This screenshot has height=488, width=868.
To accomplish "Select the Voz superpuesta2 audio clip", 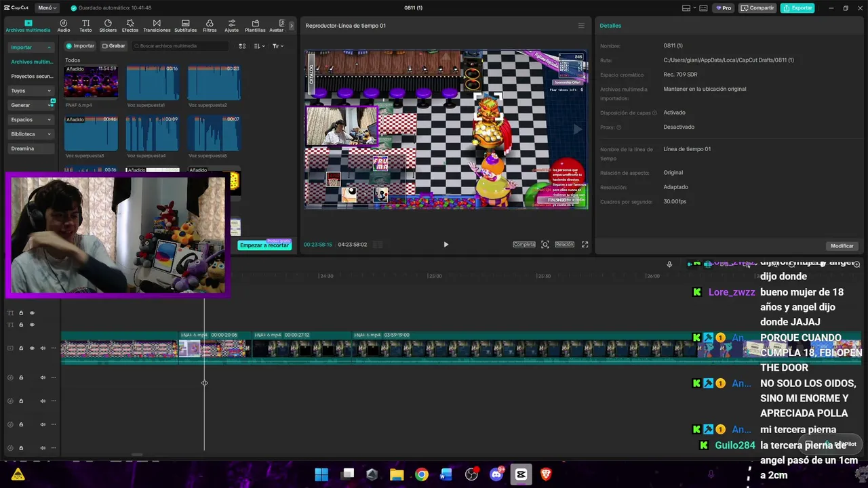I will pyautogui.click(x=214, y=81).
